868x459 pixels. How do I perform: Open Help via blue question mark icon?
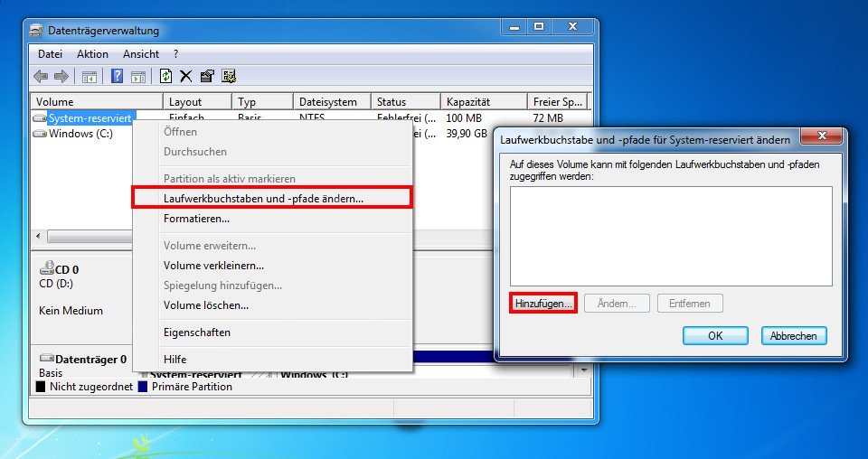pyautogui.click(x=117, y=76)
